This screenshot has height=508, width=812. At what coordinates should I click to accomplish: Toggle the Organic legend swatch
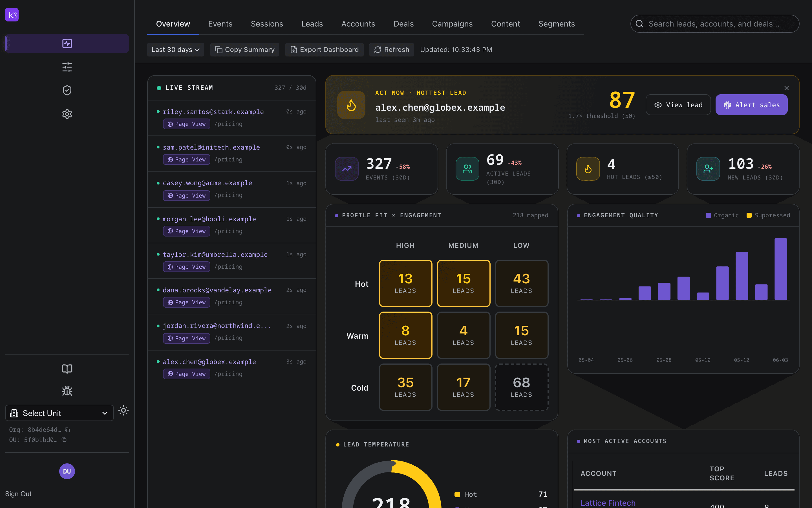pos(708,215)
